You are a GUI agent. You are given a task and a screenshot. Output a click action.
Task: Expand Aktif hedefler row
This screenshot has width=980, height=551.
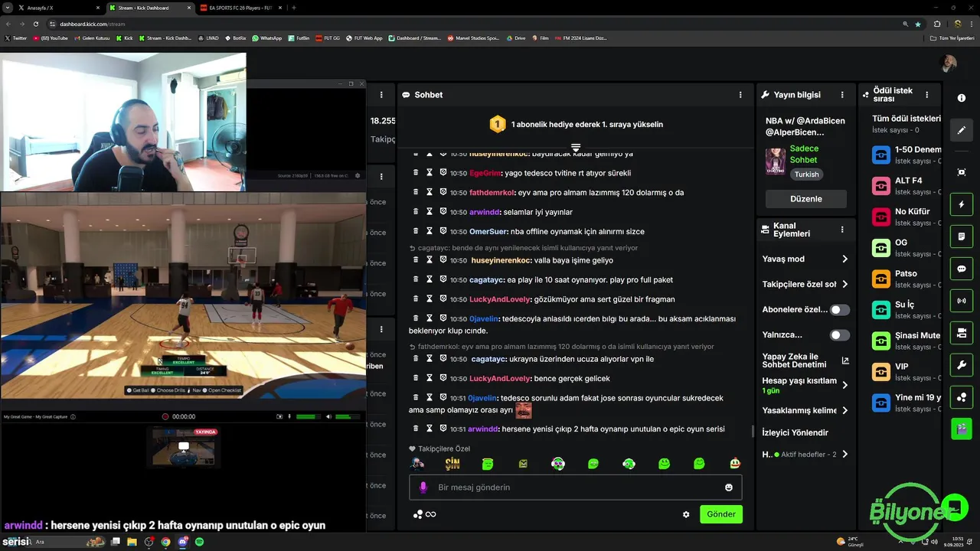(805, 454)
